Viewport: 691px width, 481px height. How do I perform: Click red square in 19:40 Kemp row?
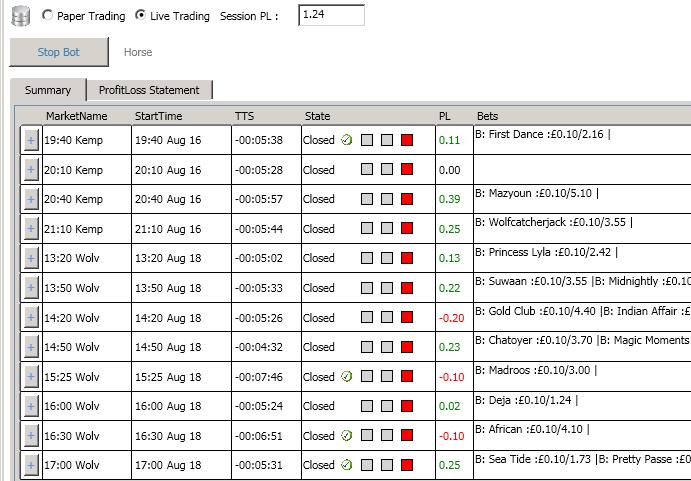[x=407, y=140]
